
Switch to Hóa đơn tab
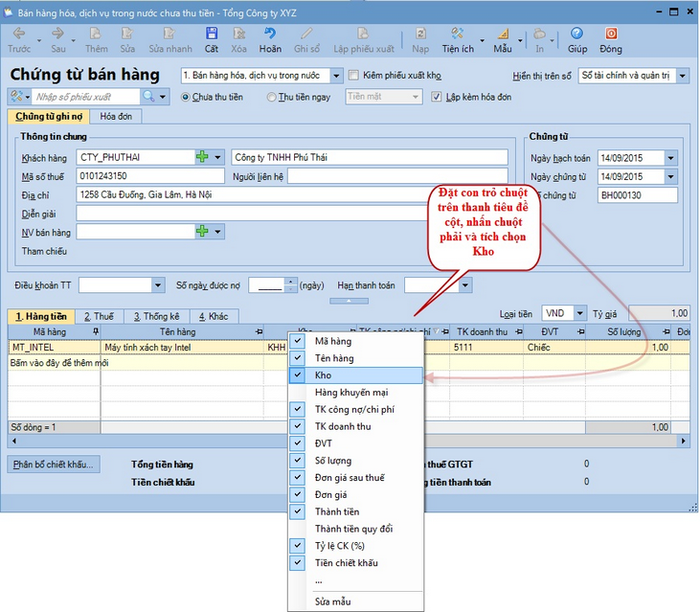[116, 117]
